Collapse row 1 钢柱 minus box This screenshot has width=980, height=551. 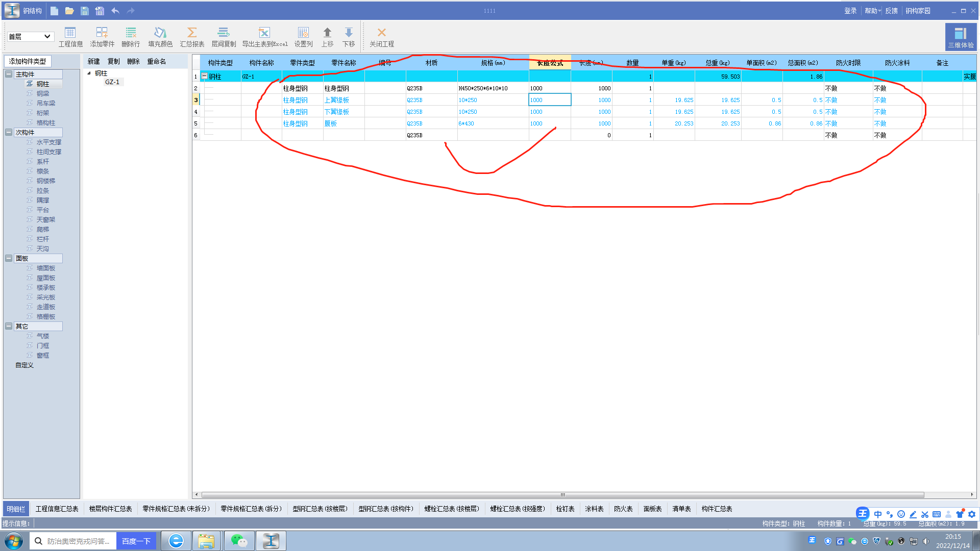204,76
